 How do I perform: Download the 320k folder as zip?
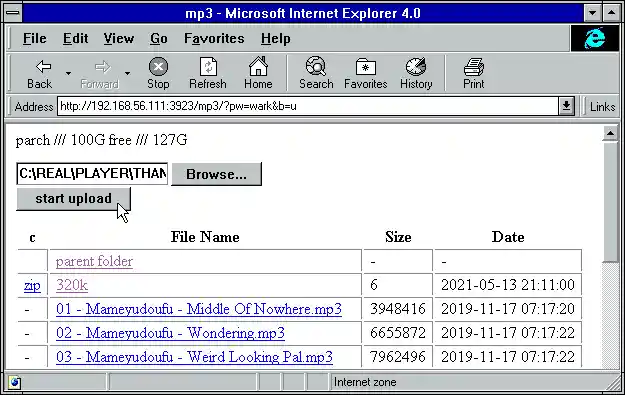[32, 285]
